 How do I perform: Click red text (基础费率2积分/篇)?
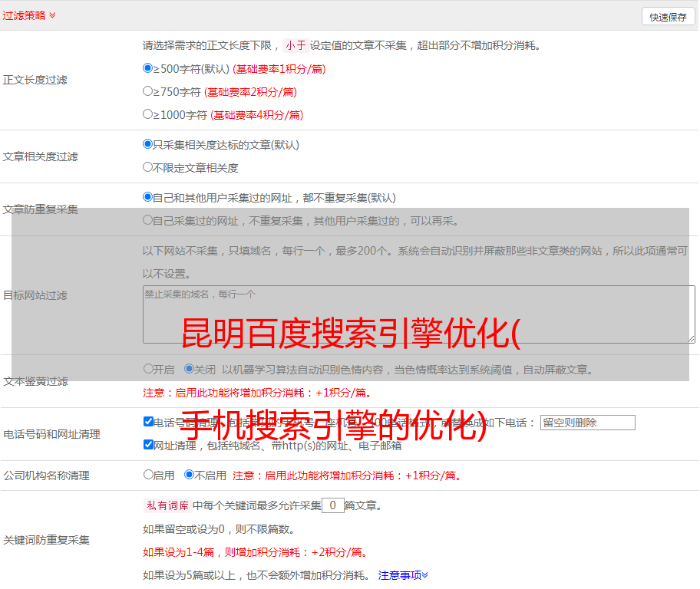click(250, 92)
